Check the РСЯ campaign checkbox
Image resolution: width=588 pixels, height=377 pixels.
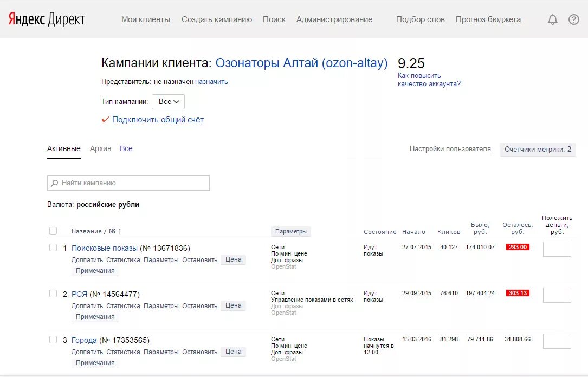pos(53,294)
